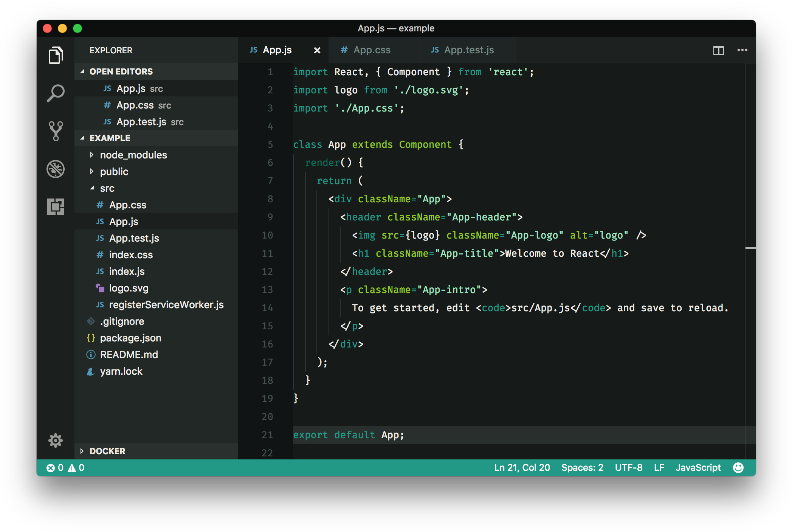The height and width of the screenshot is (532, 792).
Task: Open the Extensions view
Action: coord(56,207)
